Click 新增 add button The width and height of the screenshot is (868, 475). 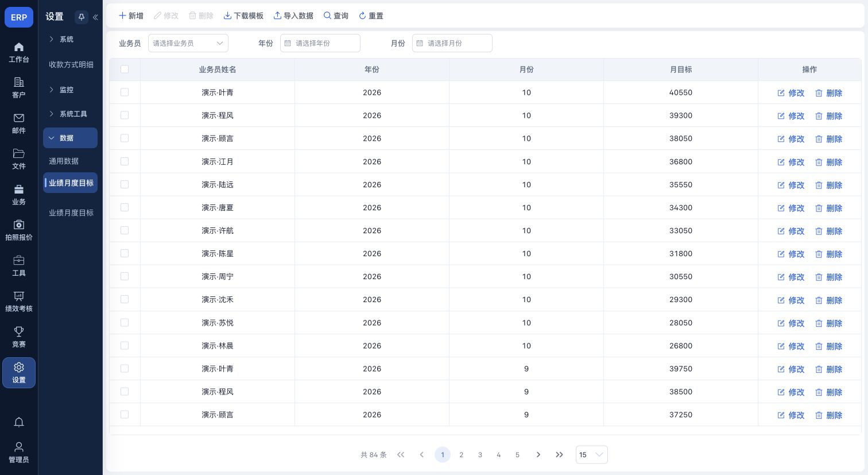[x=131, y=16]
